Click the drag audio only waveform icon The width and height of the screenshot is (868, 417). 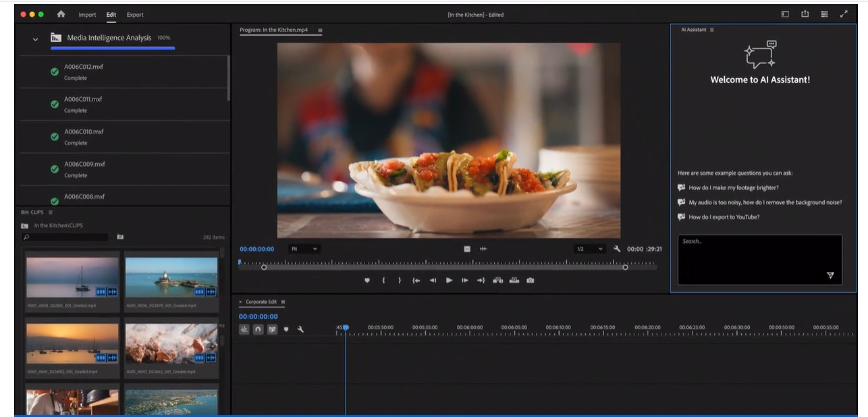pyautogui.click(x=483, y=249)
